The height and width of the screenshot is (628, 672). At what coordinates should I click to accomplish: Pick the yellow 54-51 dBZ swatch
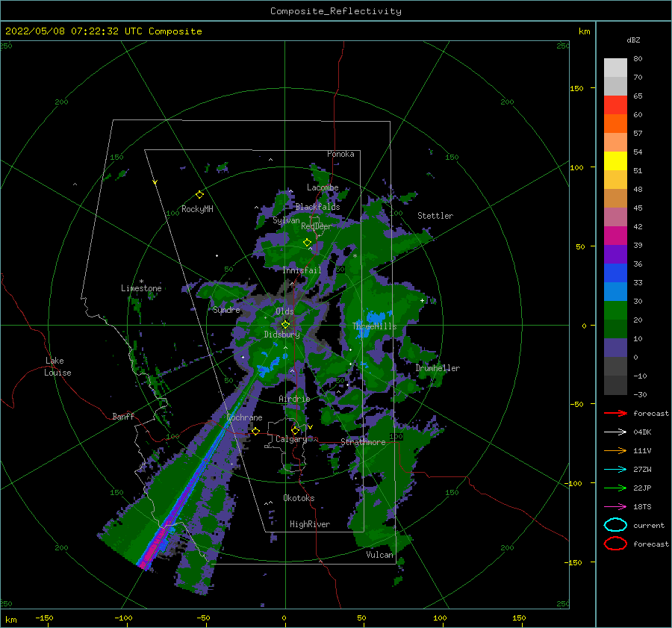pyautogui.click(x=615, y=161)
